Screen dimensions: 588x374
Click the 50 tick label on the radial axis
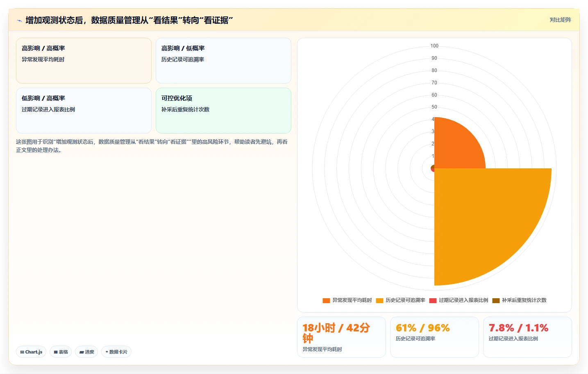coord(434,107)
